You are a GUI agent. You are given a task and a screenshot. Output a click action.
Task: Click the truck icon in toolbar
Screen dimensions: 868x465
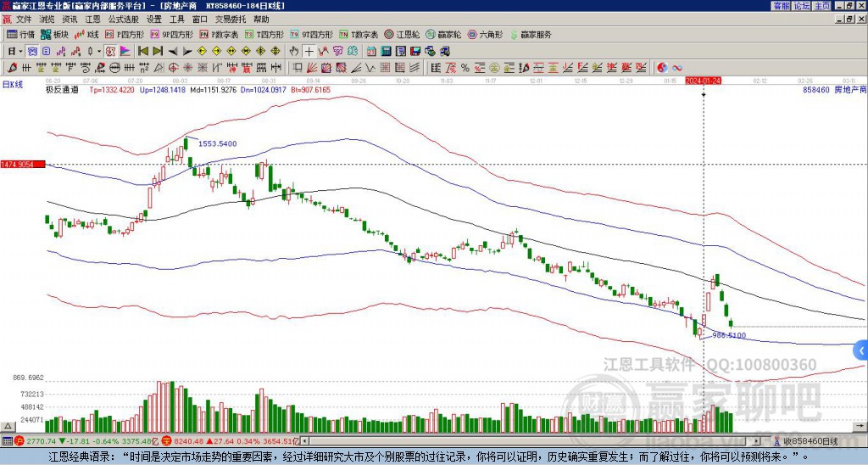pyautogui.click(x=444, y=52)
